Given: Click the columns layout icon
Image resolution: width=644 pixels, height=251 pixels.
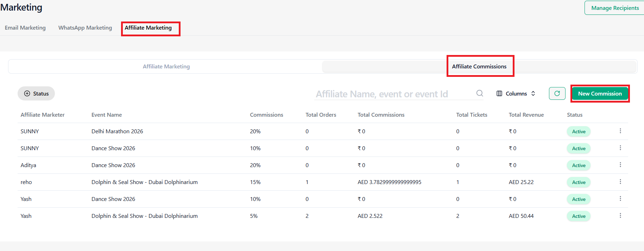Looking at the screenshot, I should [499, 93].
